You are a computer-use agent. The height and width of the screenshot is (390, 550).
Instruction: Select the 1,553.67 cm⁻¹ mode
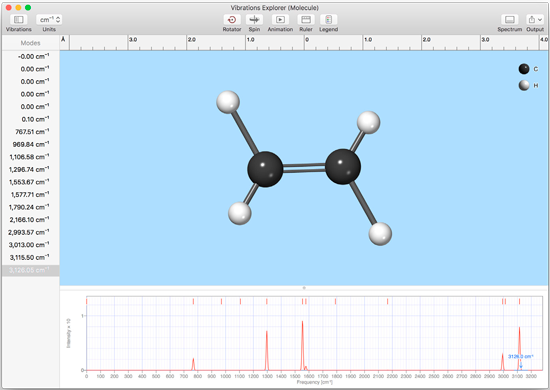pyautogui.click(x=31, y=182)
